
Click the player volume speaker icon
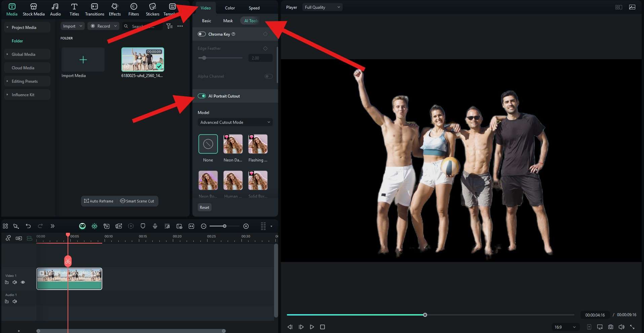click(x=621, y=327)
